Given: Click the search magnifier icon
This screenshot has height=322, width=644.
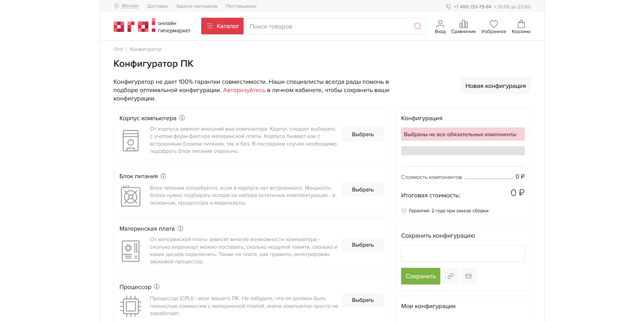Looking at the screenshot, I should pos(417,26).
